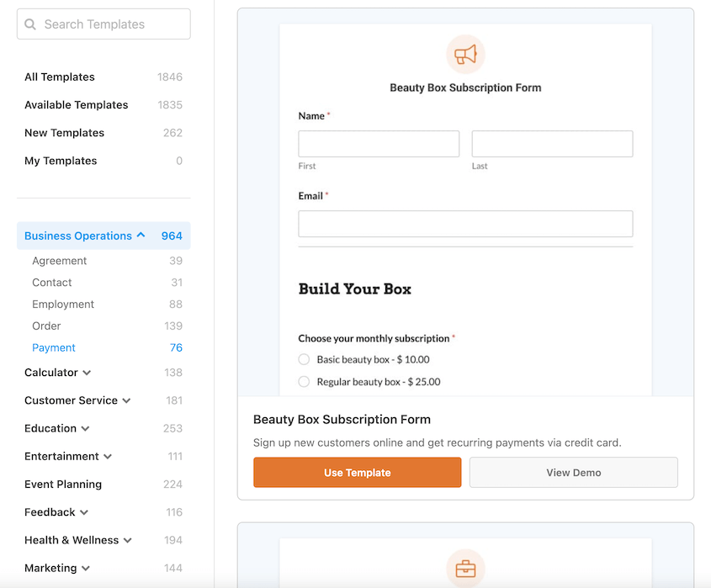Click the First name field
711x588 pixels.
(379, 144)
